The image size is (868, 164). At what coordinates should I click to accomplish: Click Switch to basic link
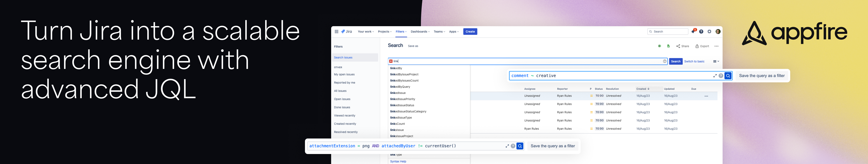coord(694,61)
